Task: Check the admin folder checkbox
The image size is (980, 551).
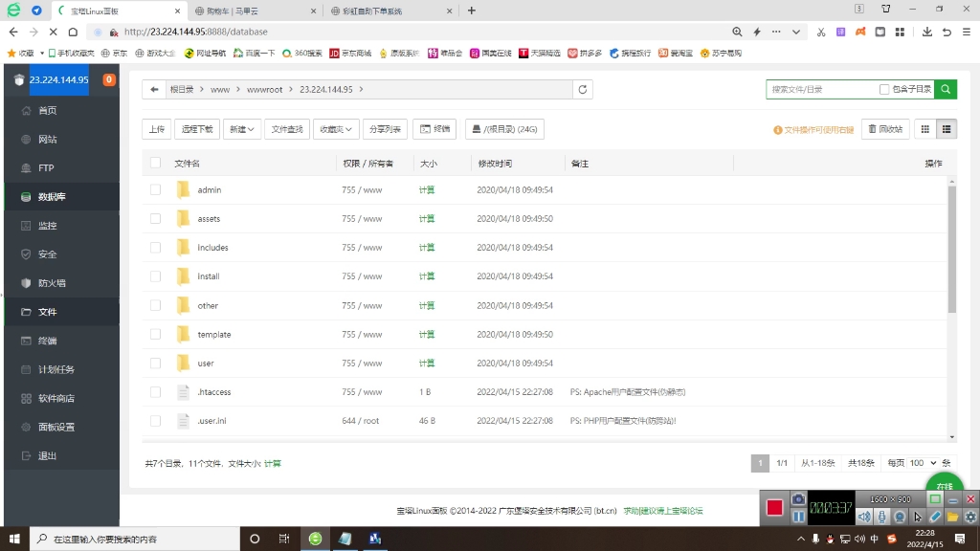Action: 156,190
